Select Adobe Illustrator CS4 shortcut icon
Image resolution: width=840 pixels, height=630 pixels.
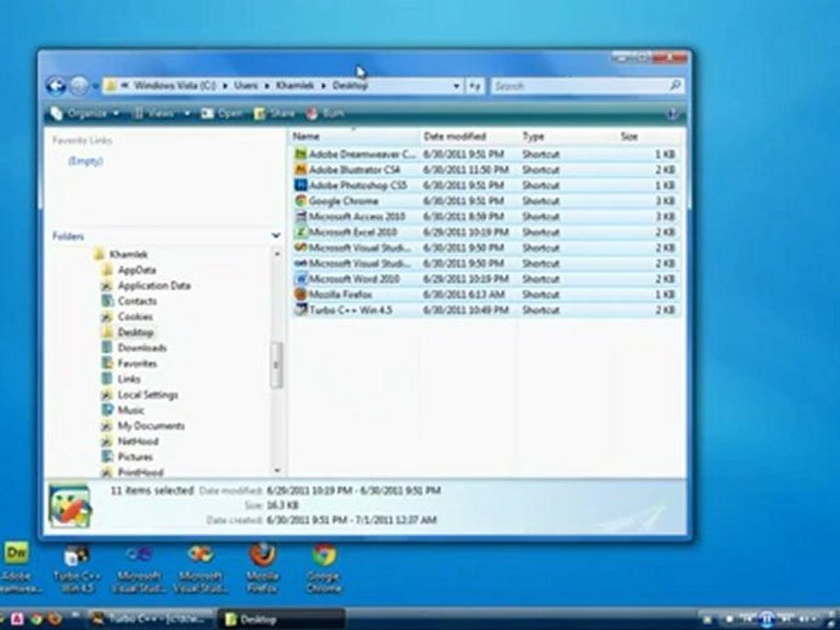[x=301, y=169]
